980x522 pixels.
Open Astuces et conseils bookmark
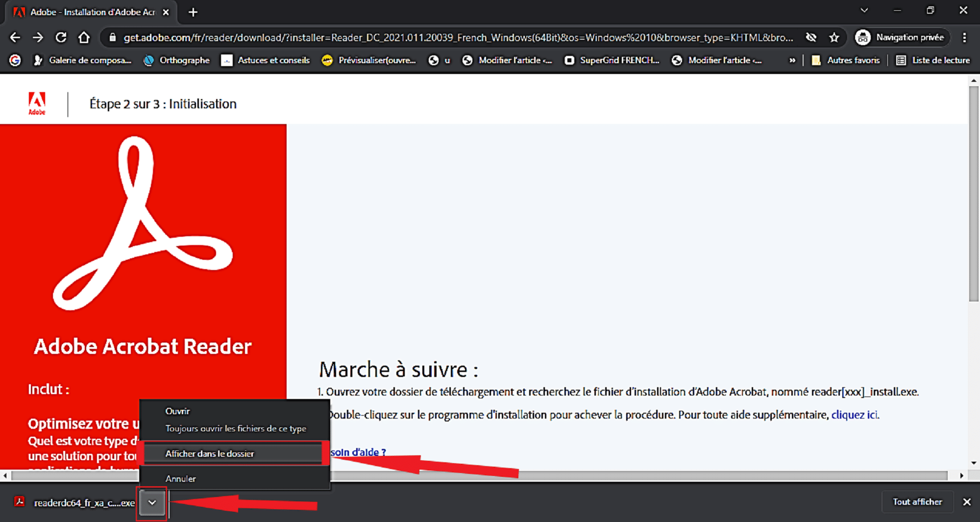click(266, 60)
